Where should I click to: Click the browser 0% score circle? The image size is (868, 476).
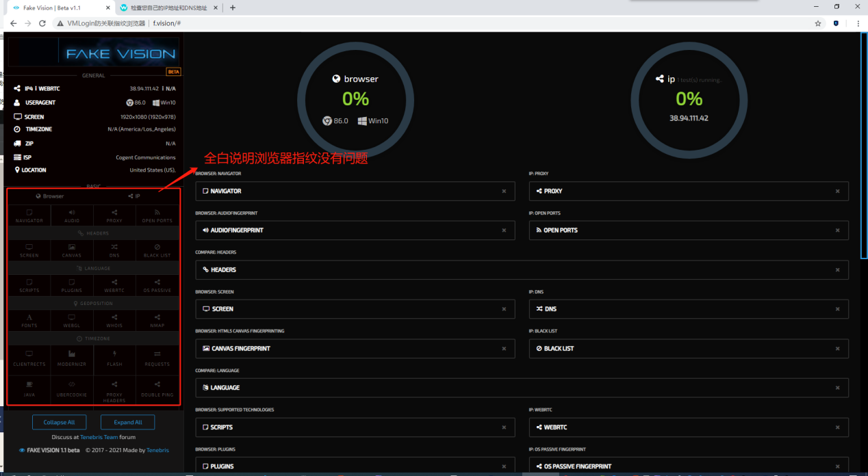pos(355,100)
